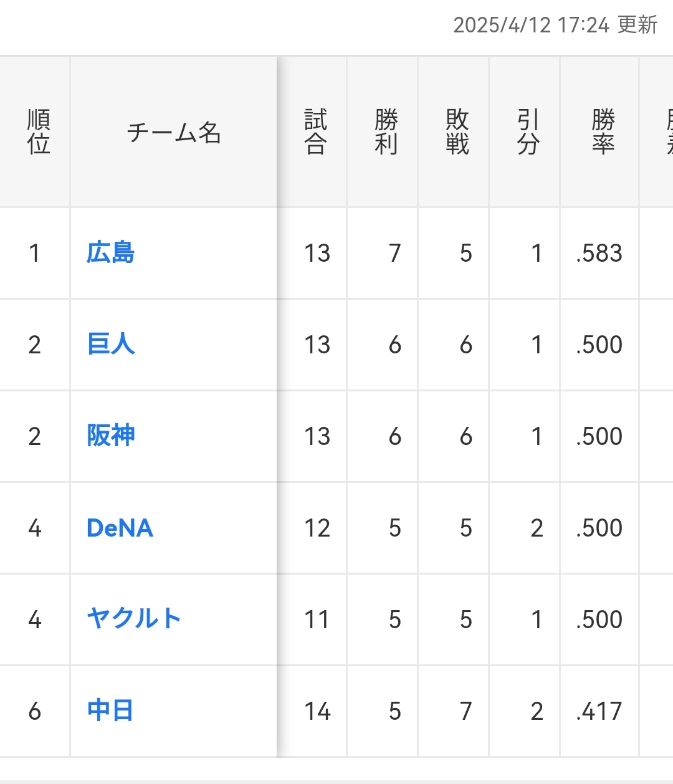
Task: Open the 広島 team link
Action: coord(110,253)
